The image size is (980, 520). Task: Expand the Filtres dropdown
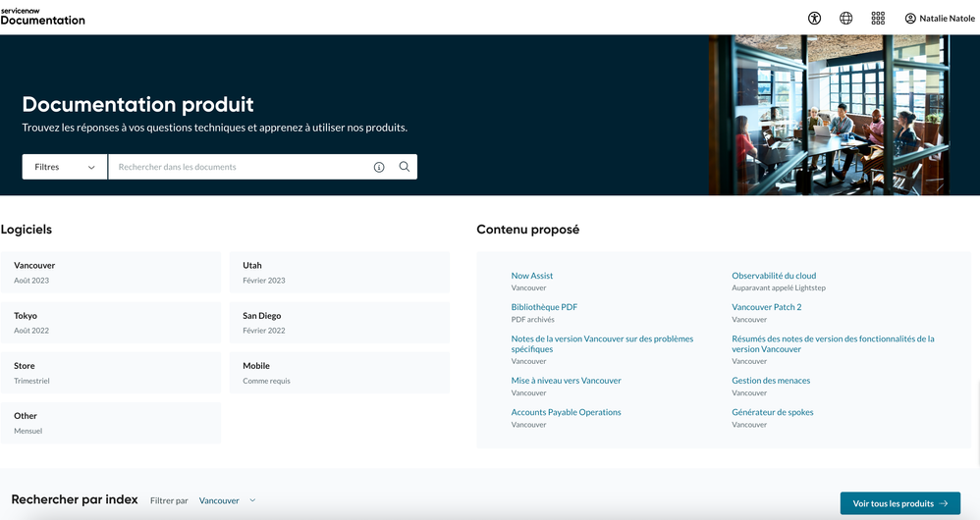[x=65, y=167]
